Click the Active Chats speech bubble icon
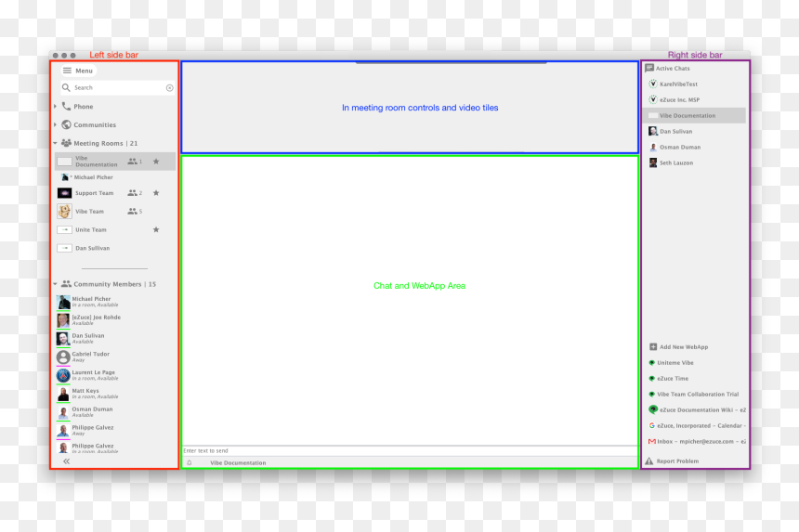This screenshot has height=532, width=799. pos(649,68)
